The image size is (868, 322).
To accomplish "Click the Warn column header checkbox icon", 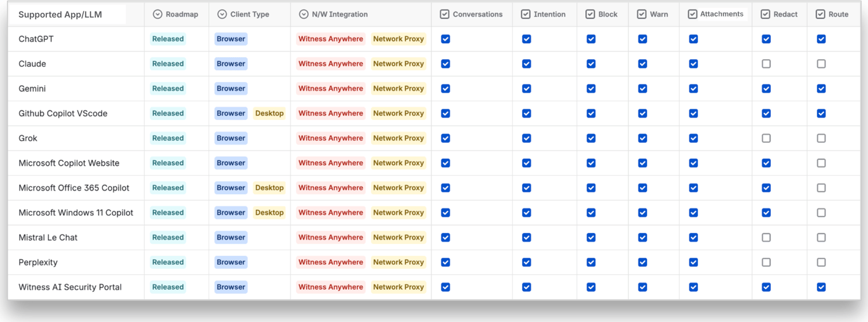I will point(642,14).
